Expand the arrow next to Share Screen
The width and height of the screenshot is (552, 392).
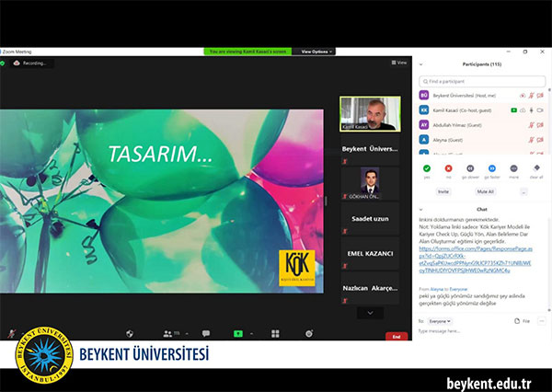(x=251, y=333)
